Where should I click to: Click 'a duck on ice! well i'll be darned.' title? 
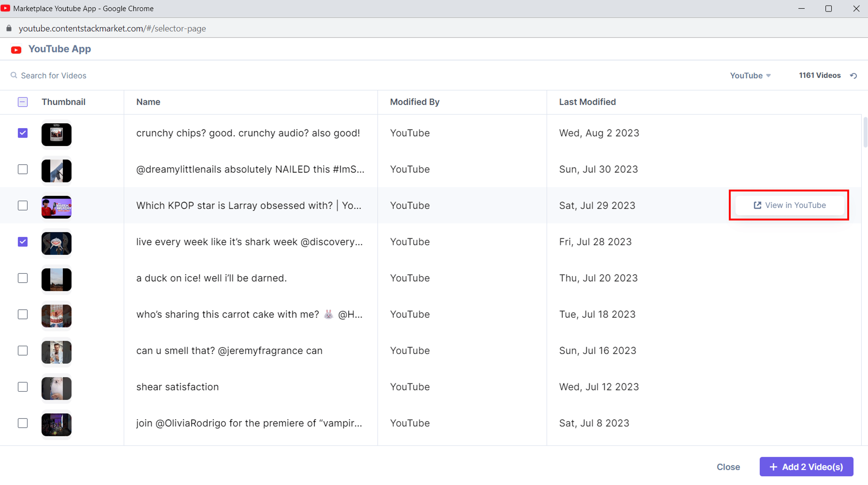click(x=211, y=278)
